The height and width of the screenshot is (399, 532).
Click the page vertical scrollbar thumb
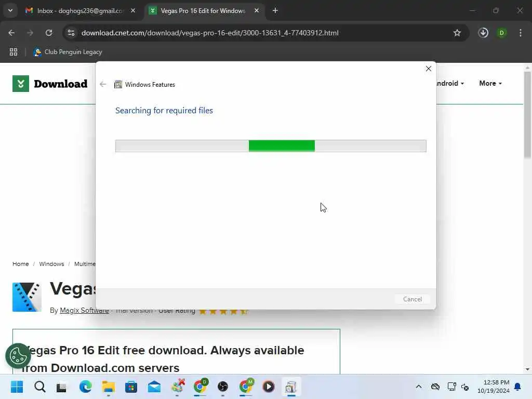pyautogui.click(x=527, y=115)
